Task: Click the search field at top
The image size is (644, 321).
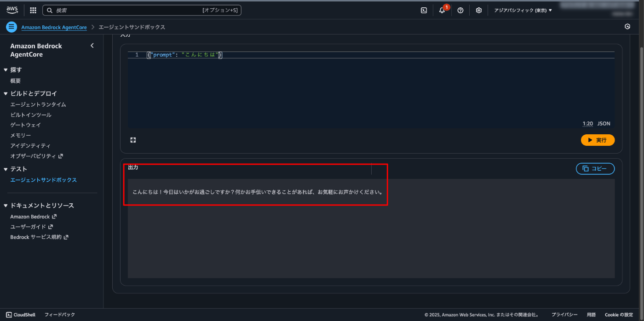Action: point(142,10)
